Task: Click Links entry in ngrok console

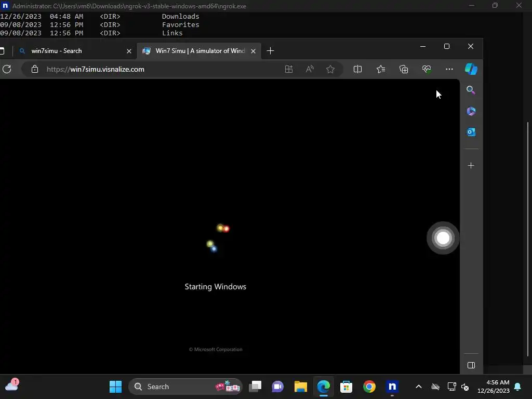Action: (x=172, y=33)
